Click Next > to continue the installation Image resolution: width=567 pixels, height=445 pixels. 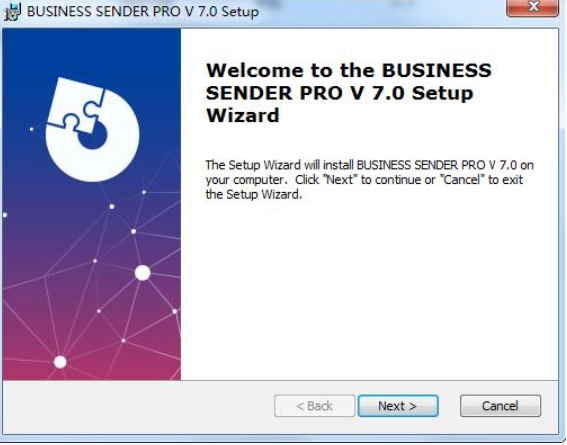pos(398,406)
